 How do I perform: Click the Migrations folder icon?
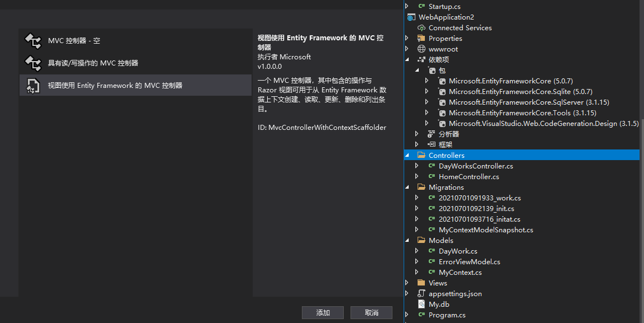(422, 187)
